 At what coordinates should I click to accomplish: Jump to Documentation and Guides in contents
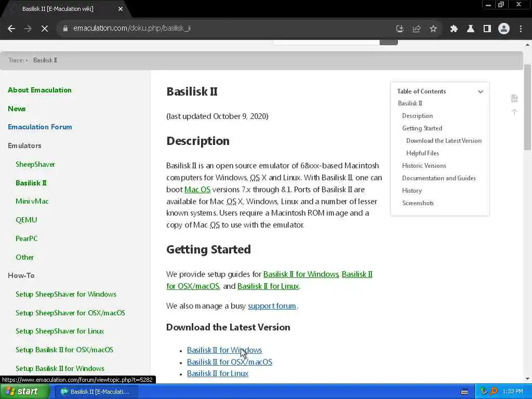(438, 179)
